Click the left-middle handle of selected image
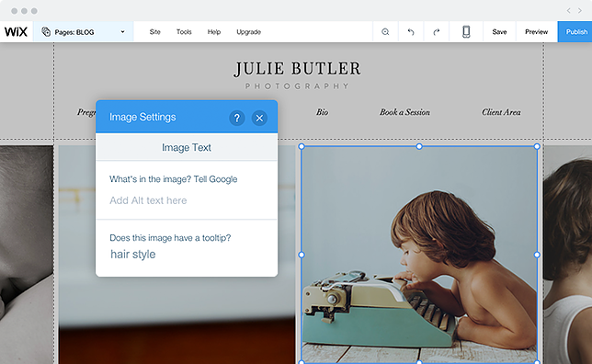Screen dimensions: 592x364 302,255
